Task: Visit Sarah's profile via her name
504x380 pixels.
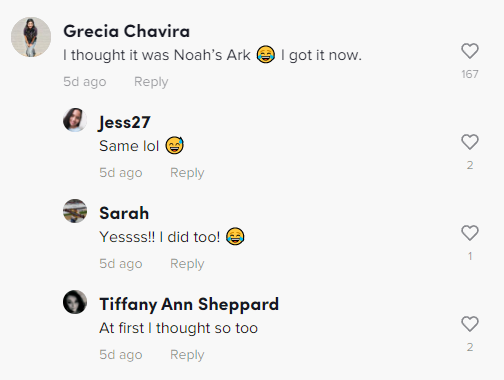Action: (x=124, y=213)
